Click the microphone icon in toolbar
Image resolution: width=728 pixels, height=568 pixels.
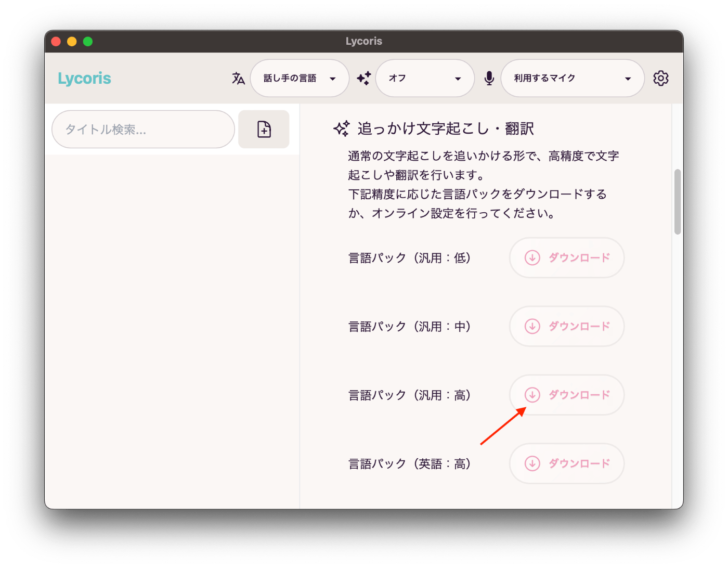[489, 78]
